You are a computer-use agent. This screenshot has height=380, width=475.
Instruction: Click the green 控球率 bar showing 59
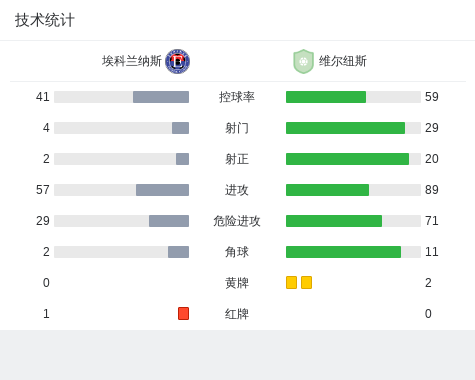(x=326, y=97)
